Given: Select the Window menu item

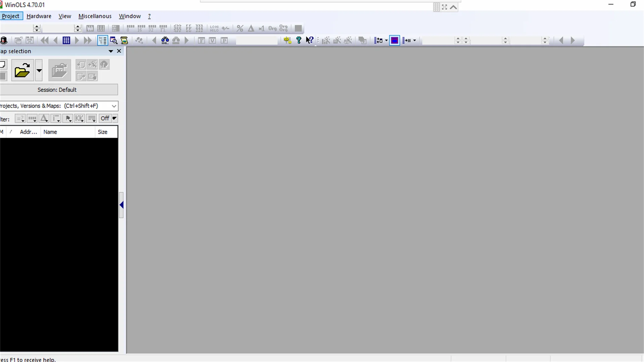Looking at the screenshot, I should point(129,16).
